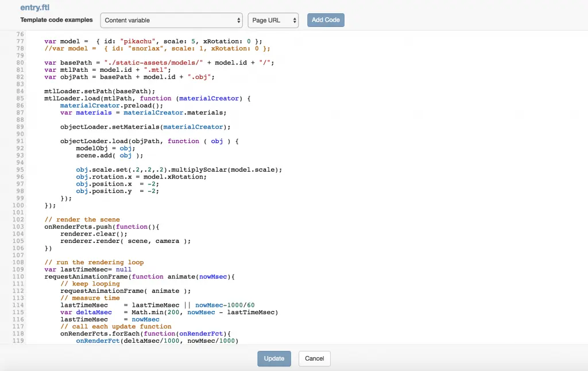The height and width of the screenshot is (371, 588).
Task: Click the scene.add( obj ) line
Action: click(109, 155)
